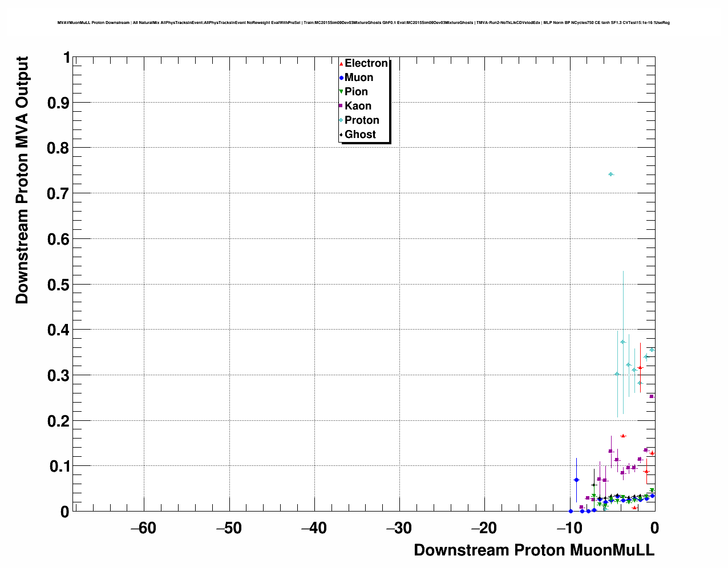Click the −60 tick label on x-axis
Viewport: 728px width, 568px height.
coord(143,528)
